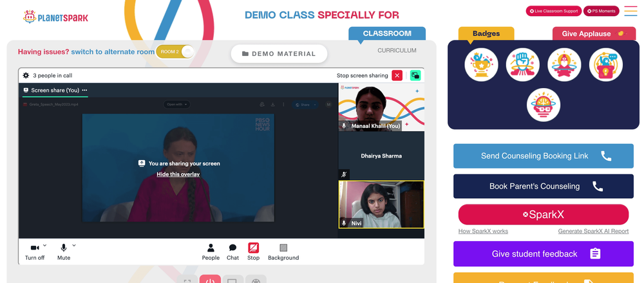Open the Give Applause tab
Viewport: 644px width, 283px height.
[594, 33]
